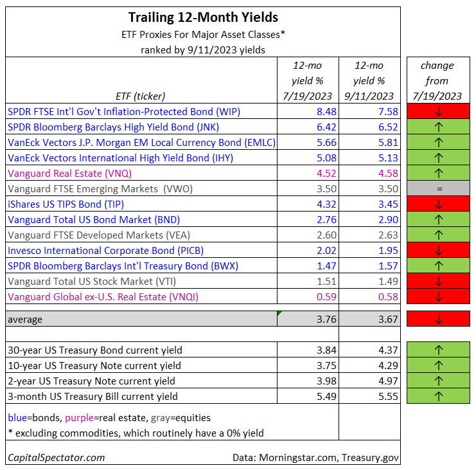
Task: Select 'VanEck Vectors J.P. Morgan EM Local Currency Bond (EMLC)'
Action: pyautogui.click(x=141, y=143)
